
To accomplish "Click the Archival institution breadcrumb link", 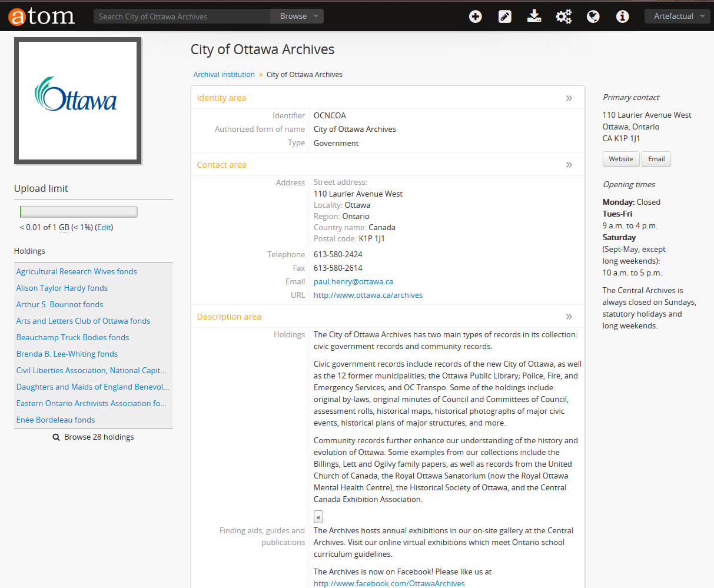I will [x=224, y=75].
